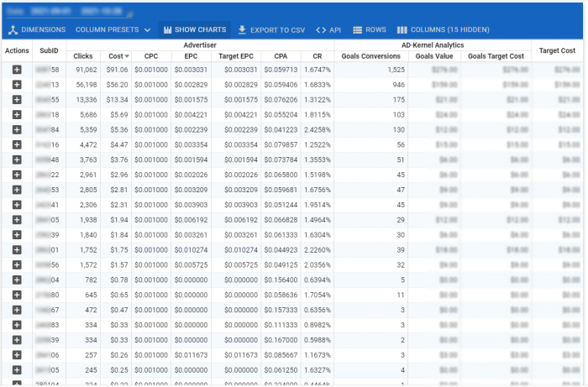The width and height of the screenshot is (588, 387).
Task: Click the bar chart icon
Action: [x=168, y=30]
